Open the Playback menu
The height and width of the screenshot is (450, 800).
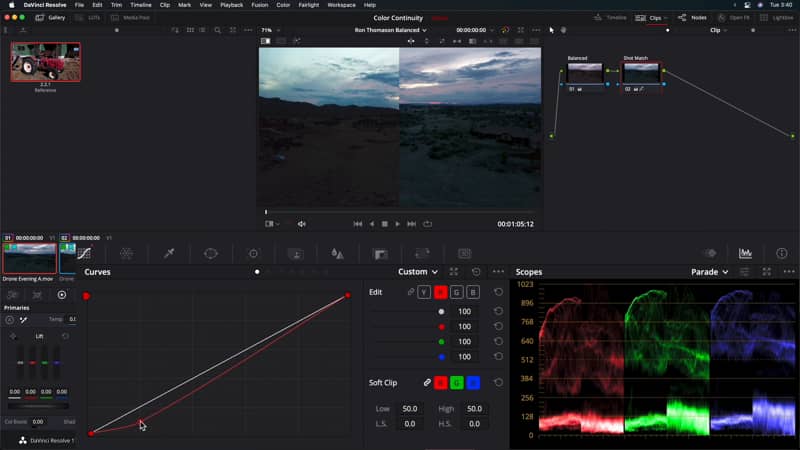click(x=231, y=5)
